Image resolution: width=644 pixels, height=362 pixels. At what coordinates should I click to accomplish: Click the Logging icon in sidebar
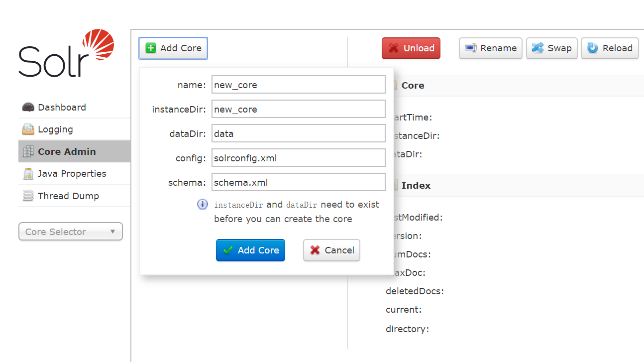click(x=28, y=129)
